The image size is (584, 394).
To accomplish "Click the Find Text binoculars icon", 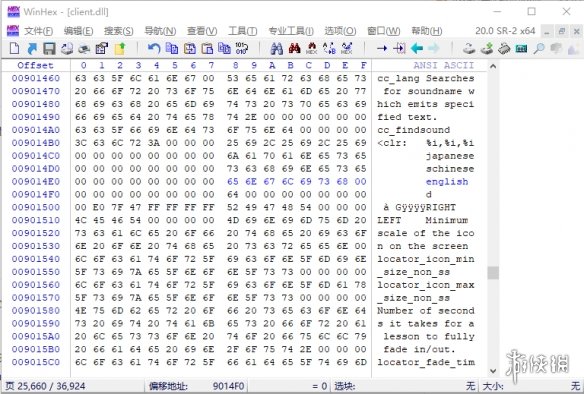I will [x=276, y=48].
